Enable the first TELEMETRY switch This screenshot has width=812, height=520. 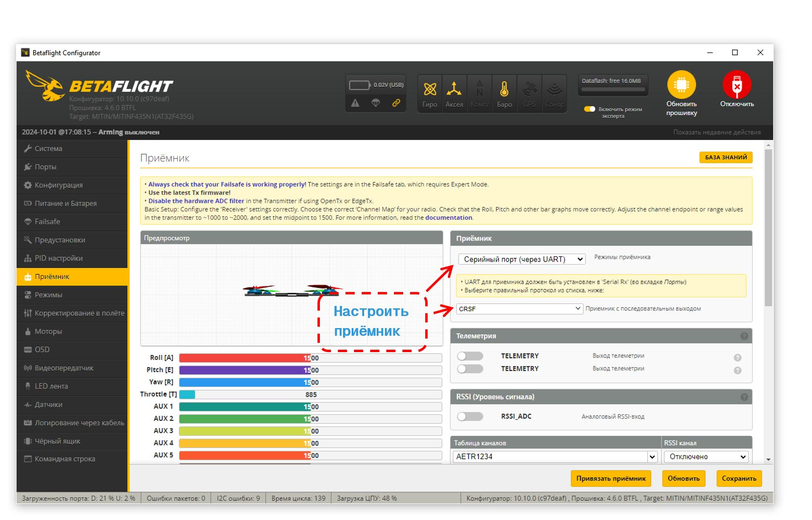pyautogui.click(x=470, y=356)
